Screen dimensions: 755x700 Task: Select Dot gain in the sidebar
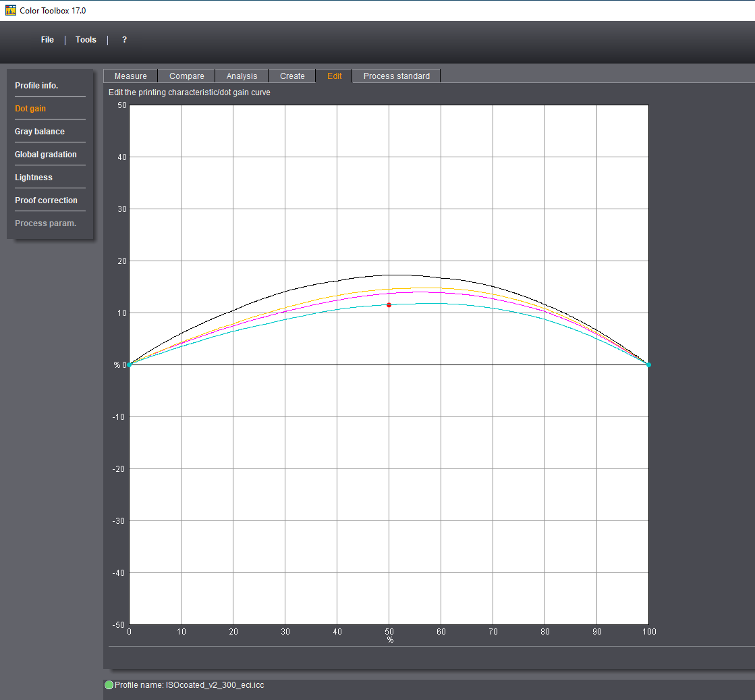[x=30, y=109]
